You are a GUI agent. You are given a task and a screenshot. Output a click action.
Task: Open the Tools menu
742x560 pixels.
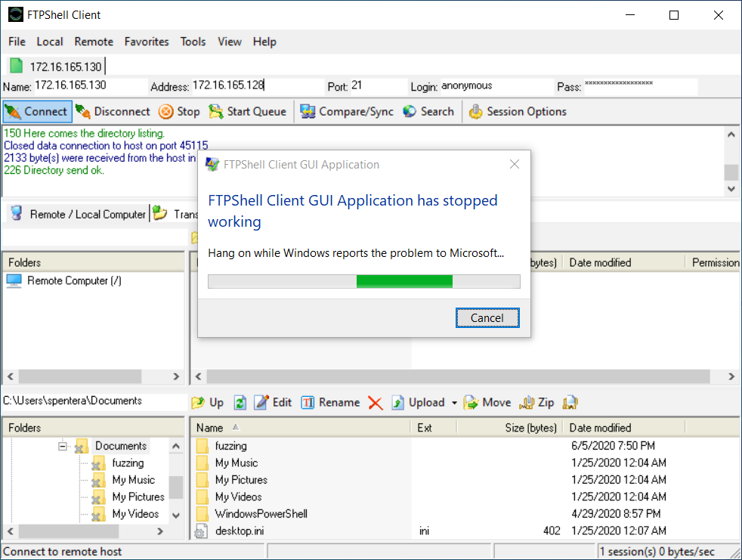click(x=193, y=42)
